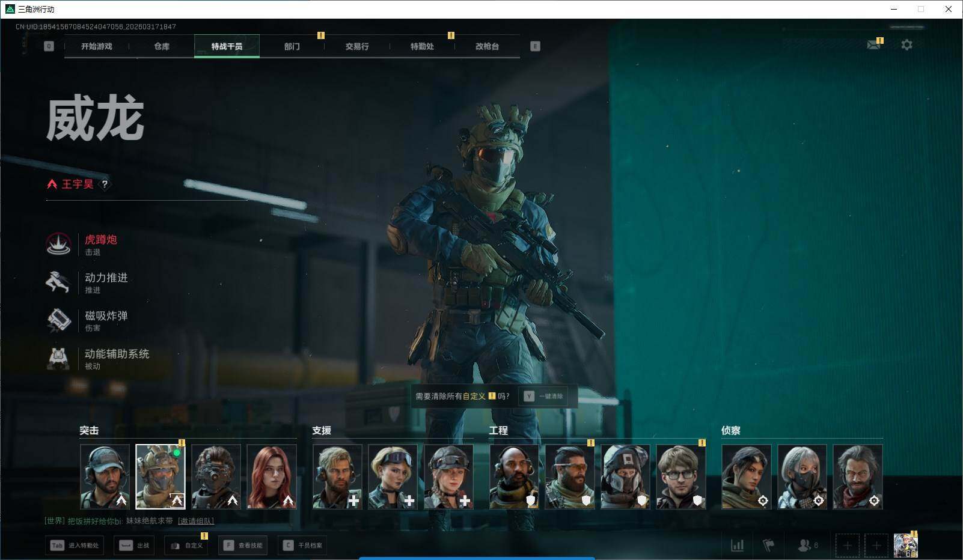This screenshot has width=963, height=560.
Task: Select the 磁吸炸弹 skill icon
Action: 58,320
